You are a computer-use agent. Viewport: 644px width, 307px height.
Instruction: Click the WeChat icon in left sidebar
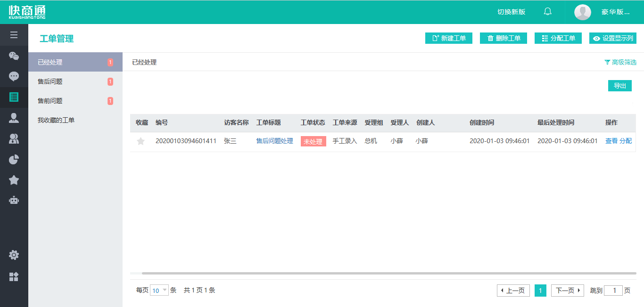(14, 56)
